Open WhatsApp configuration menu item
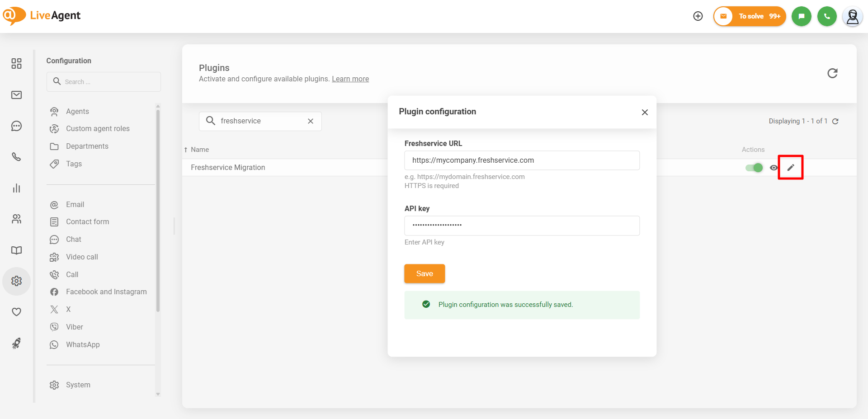 [x=83, y=345]
